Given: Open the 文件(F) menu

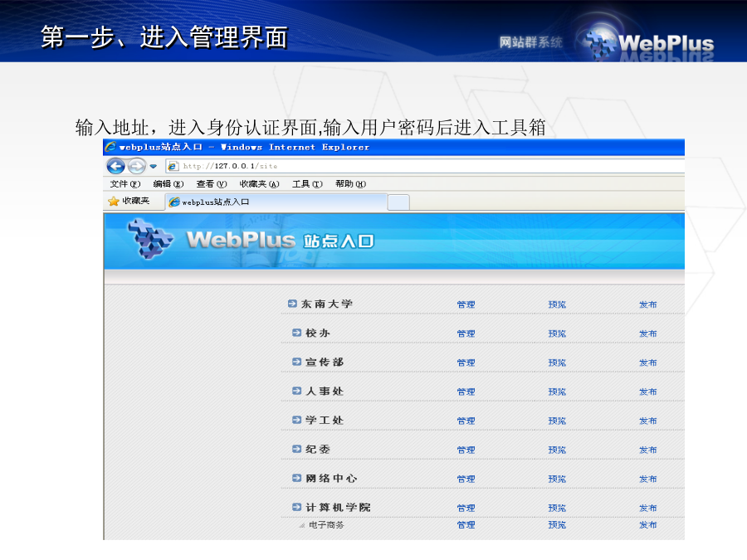Looking at the screenshot, I should 124,184.
